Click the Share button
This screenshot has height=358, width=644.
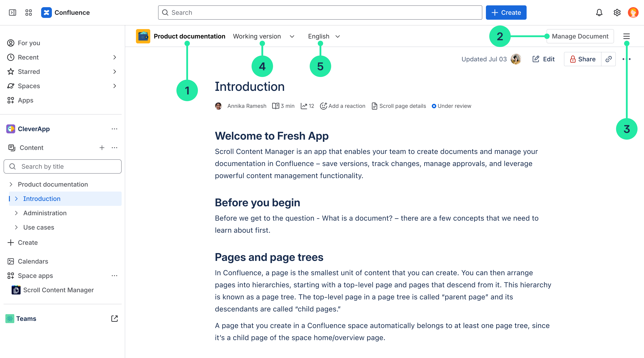point(583,59)
